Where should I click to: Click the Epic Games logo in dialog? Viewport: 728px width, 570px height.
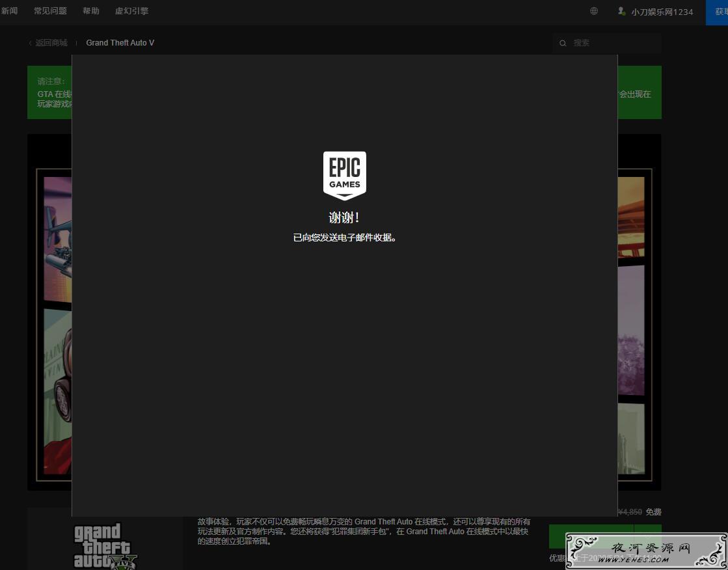point(345,176)
